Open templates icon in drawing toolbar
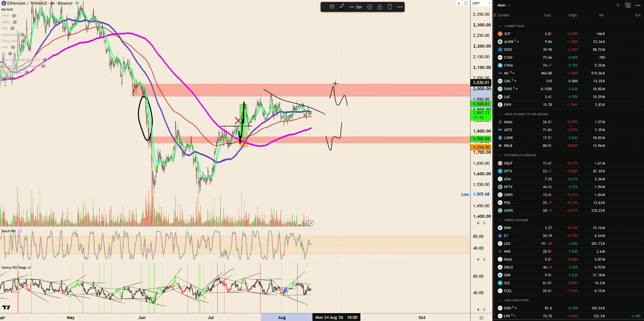644x321 pixels. (332, 7)
